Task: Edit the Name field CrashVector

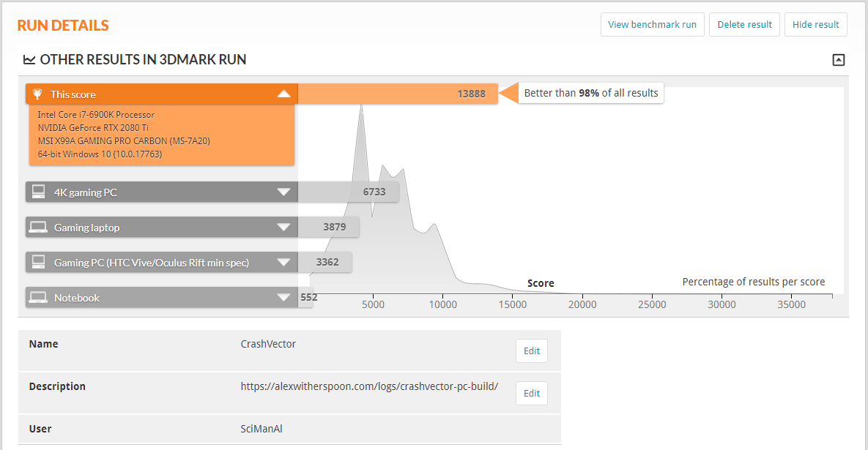Action: [531, 351]
